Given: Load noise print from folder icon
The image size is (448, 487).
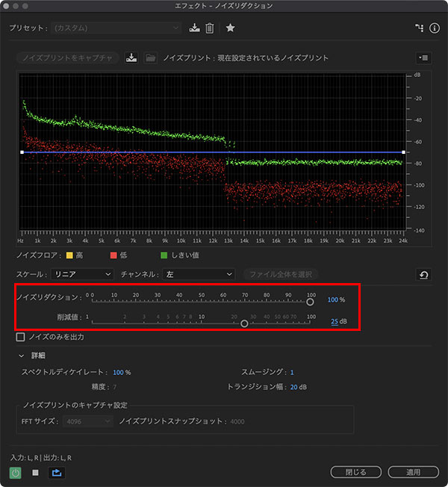Looking at the screenshot, I should tap(151, 58).
